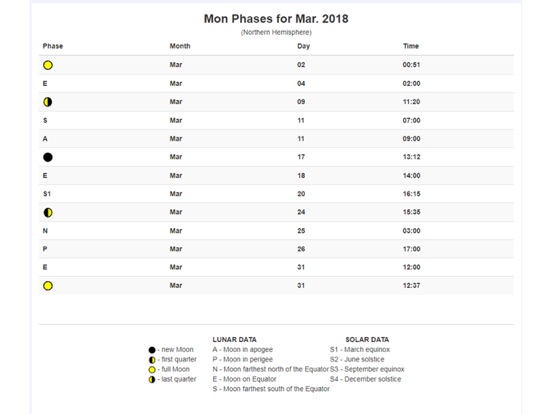Click the new Moon legend icon

click(152, 350)
